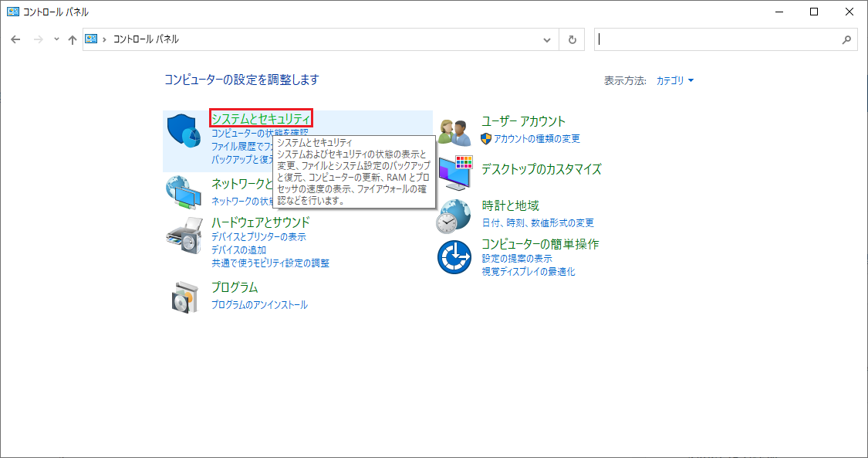Click the Network and Internet globe icon

pyautogui.click(x=184, y=193)
